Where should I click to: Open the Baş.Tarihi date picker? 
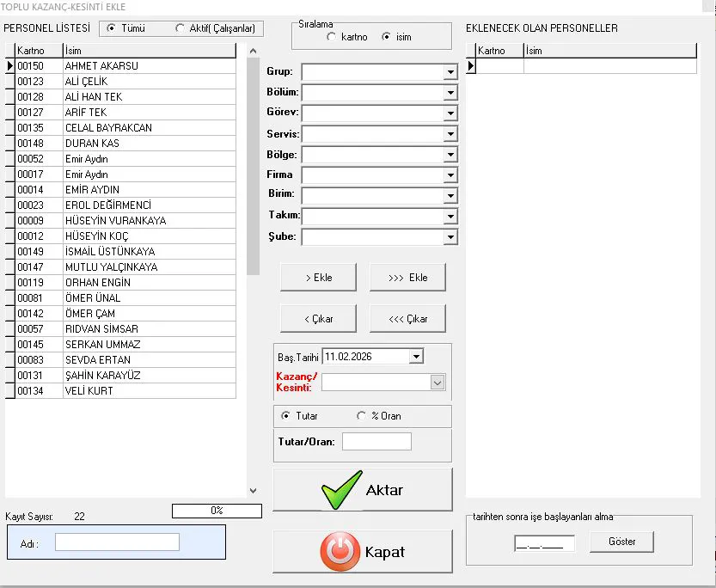pyautogui.click(x=417, y=357)
